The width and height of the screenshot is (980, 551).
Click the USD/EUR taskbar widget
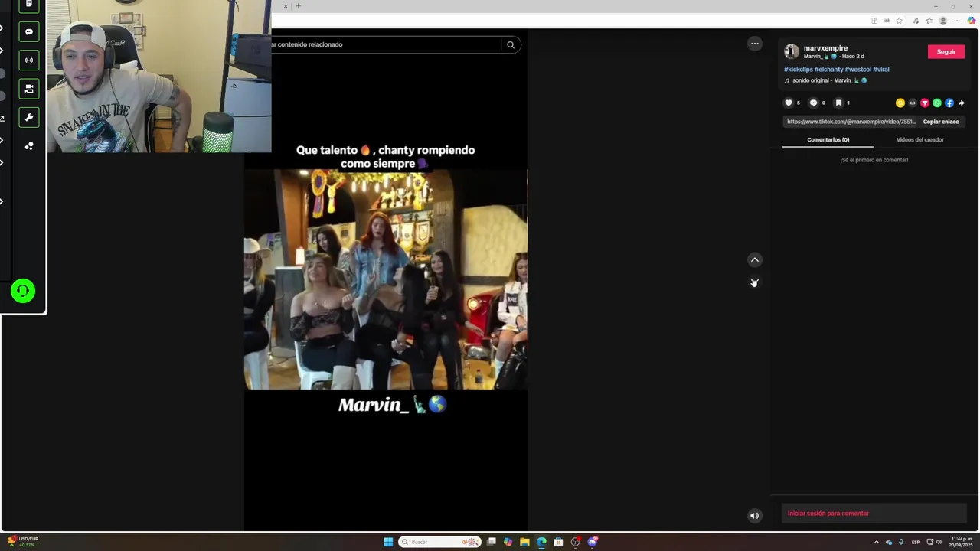[22, 542]
